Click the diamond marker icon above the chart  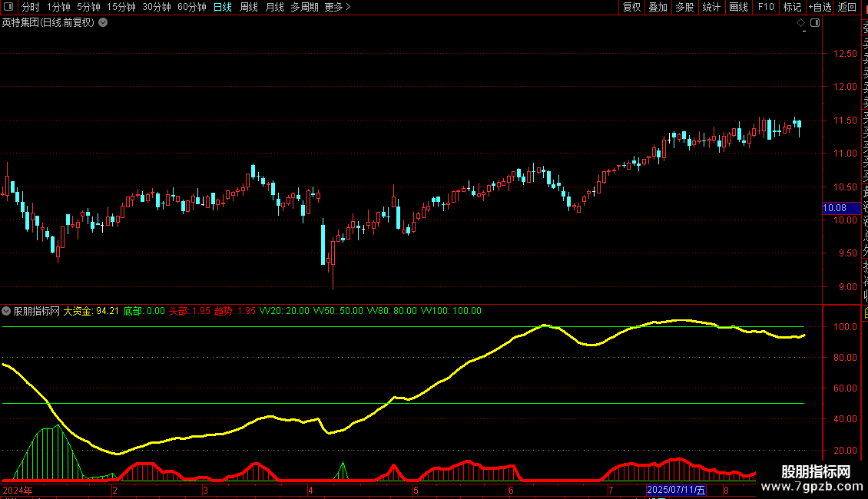click(x=800, y=23)
